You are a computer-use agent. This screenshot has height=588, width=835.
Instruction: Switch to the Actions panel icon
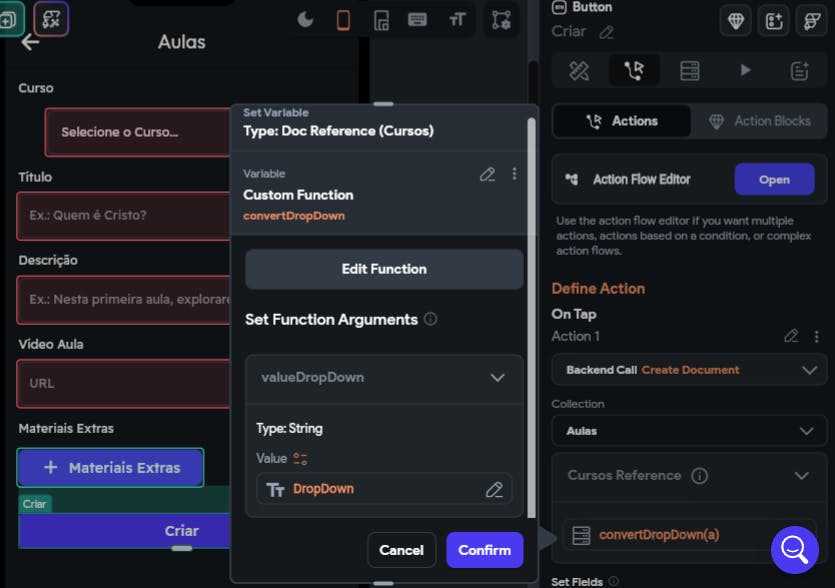pos(634,70)
